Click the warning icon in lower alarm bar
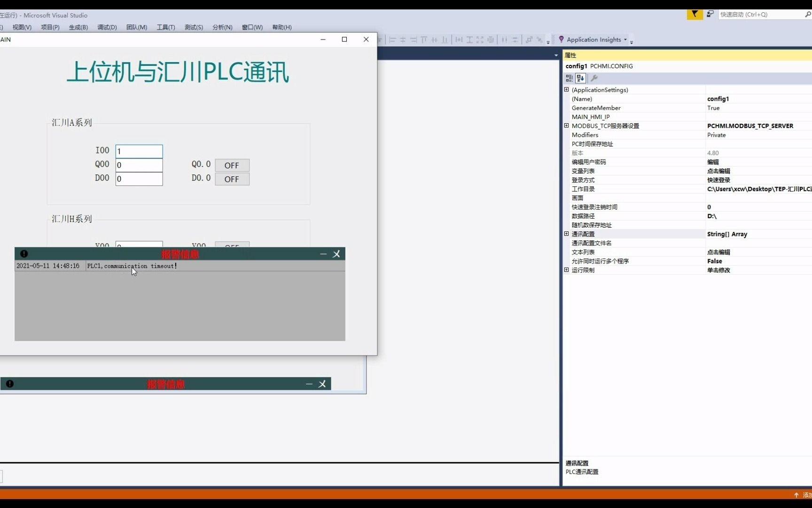The width and height of the screenshot is (812, 508). [10, 384]
